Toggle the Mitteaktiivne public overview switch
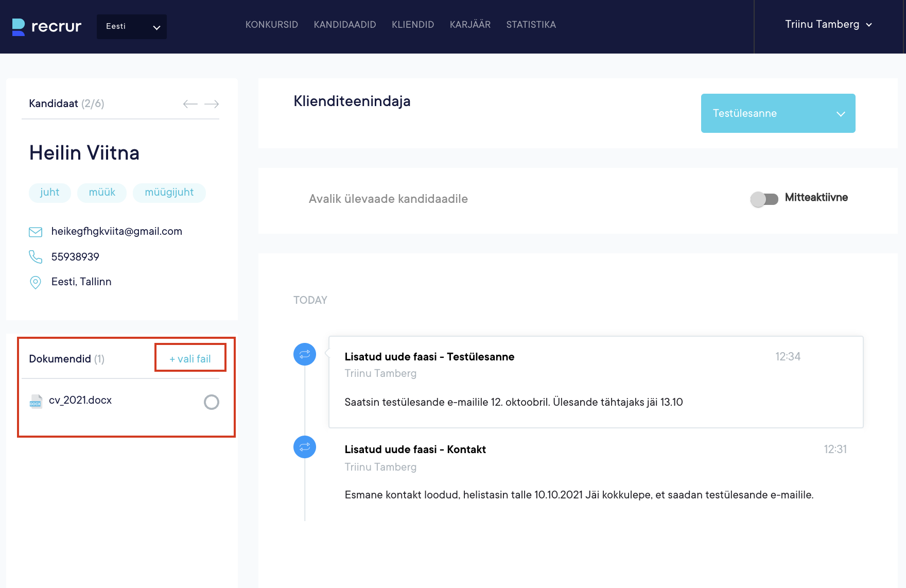 click(764, 199)
